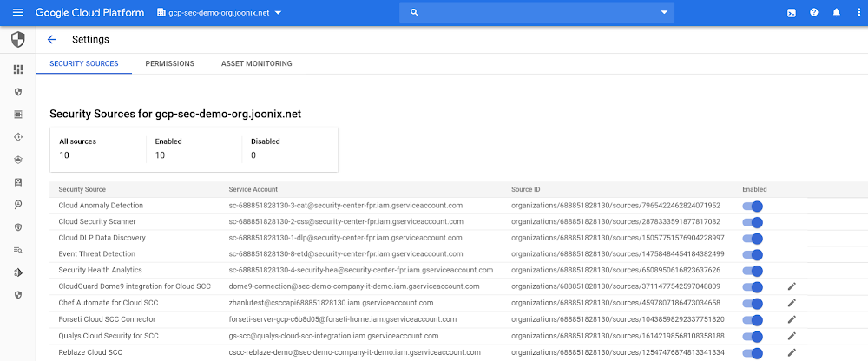The image size is (868, 361).
Task: Edit the Forseti Cloud SCC Connector source
Action: point(792,319)
